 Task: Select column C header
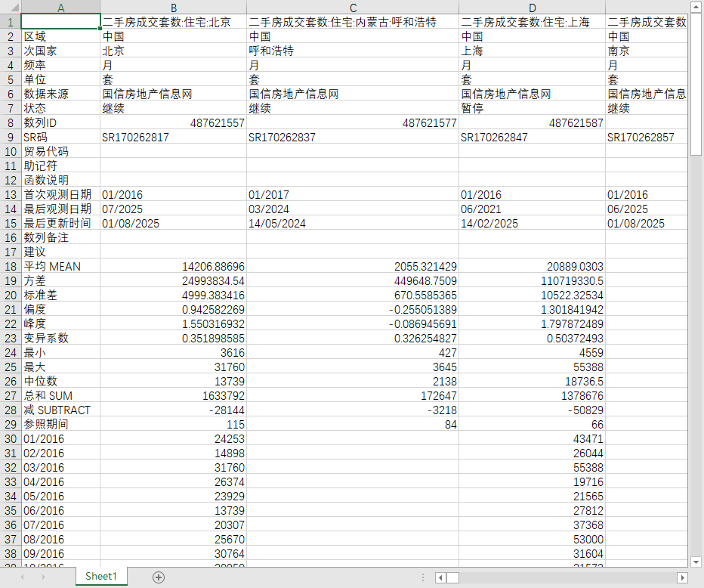(353, 8)
